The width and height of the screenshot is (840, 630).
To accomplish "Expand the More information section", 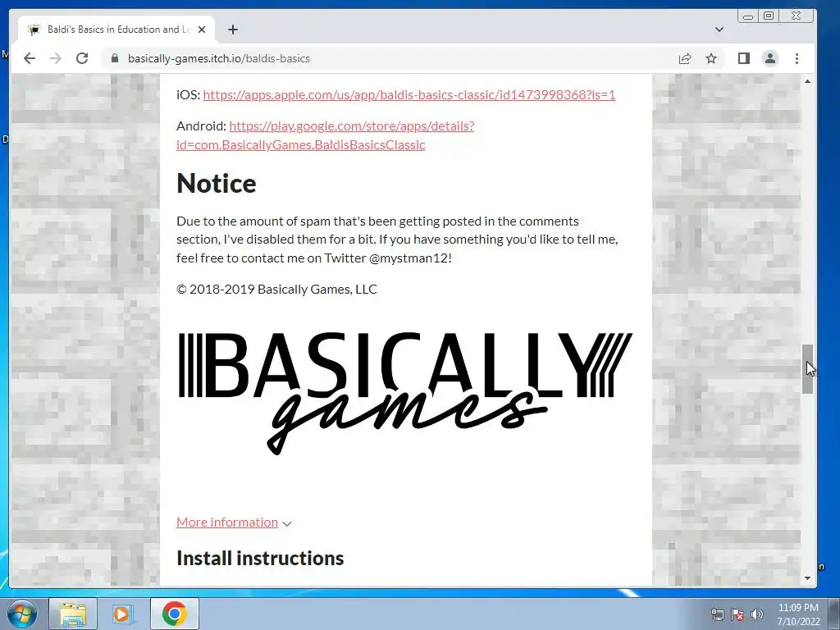I will coord(234,523).
